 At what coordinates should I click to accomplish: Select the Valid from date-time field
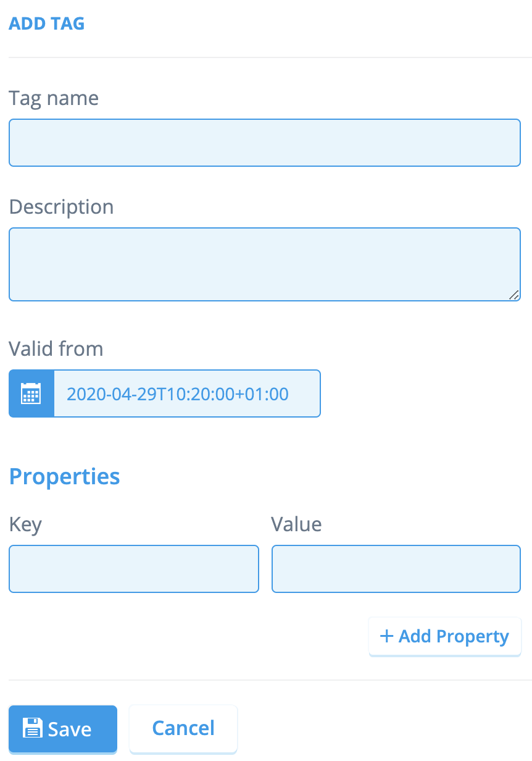click(x=187, y=393)
